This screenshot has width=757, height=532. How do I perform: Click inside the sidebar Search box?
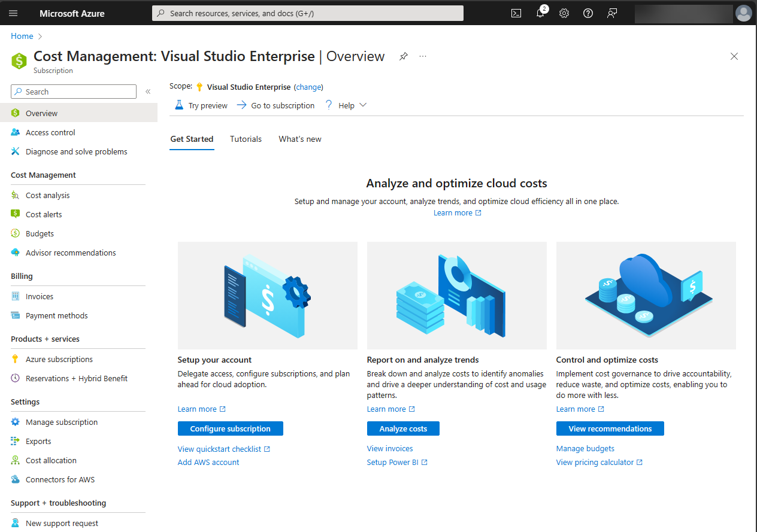pos(73,91)
